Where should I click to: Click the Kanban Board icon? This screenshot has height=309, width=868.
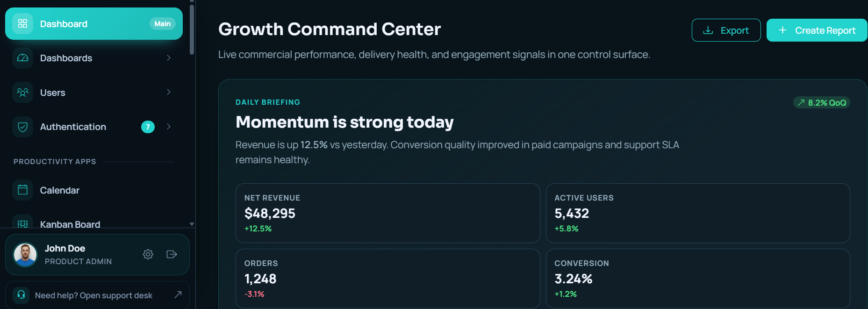click(x=22, y=224)
